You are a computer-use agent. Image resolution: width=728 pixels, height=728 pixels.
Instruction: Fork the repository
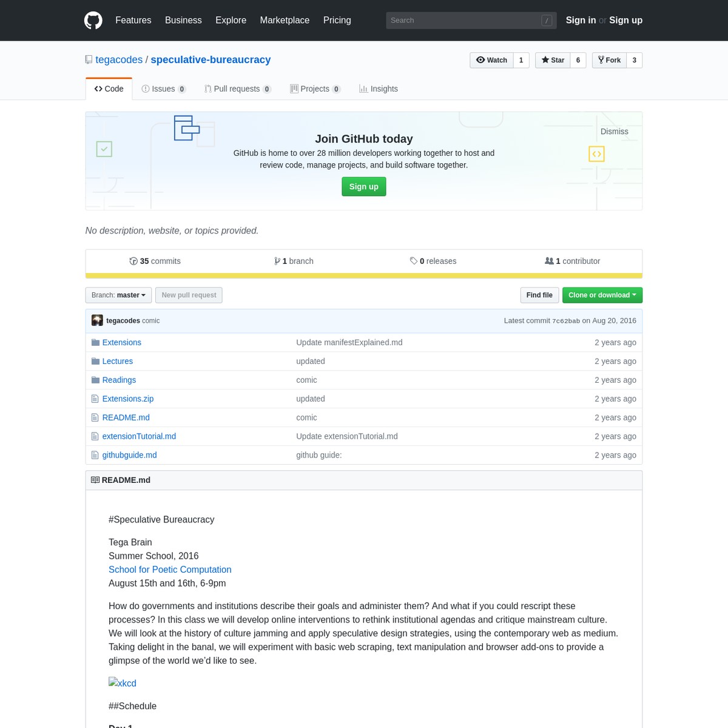[x=609, y=60]
